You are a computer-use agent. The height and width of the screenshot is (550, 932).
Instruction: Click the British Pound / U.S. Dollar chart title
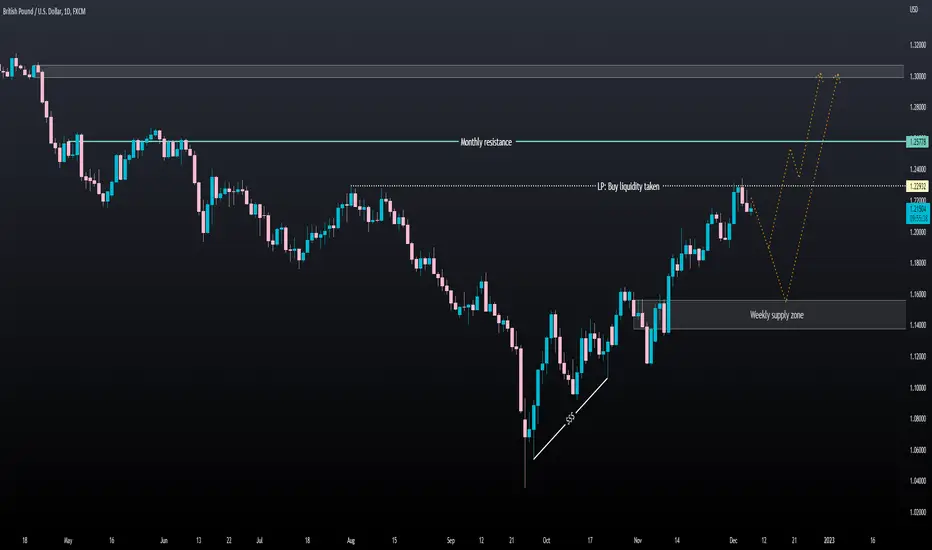(44, 11)
